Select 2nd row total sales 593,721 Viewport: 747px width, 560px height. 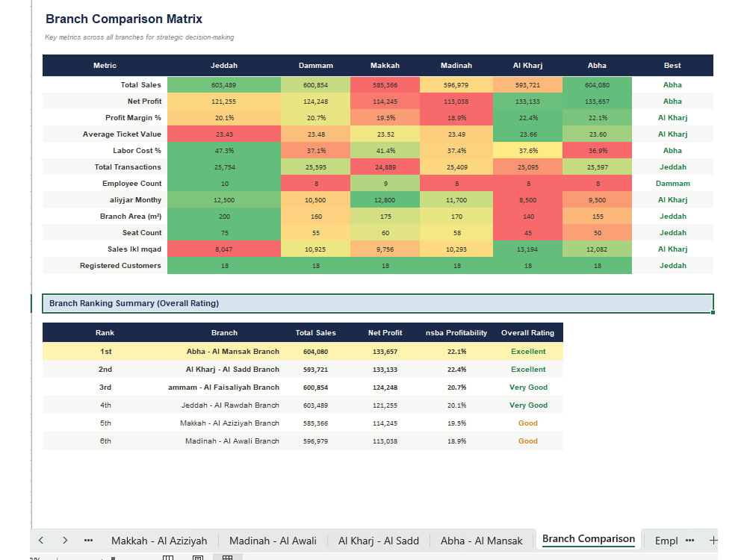point(316,370)
